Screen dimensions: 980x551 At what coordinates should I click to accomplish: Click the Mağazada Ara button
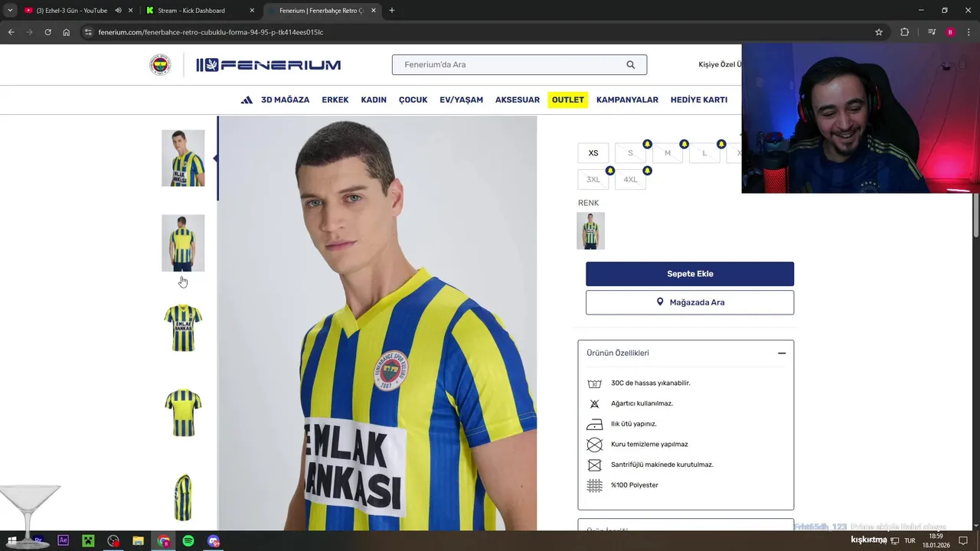[690, 302]
